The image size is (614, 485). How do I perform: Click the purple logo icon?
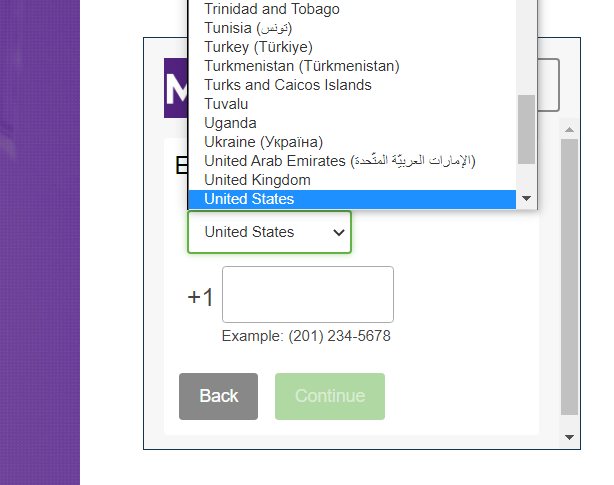[x=176, y=89]
